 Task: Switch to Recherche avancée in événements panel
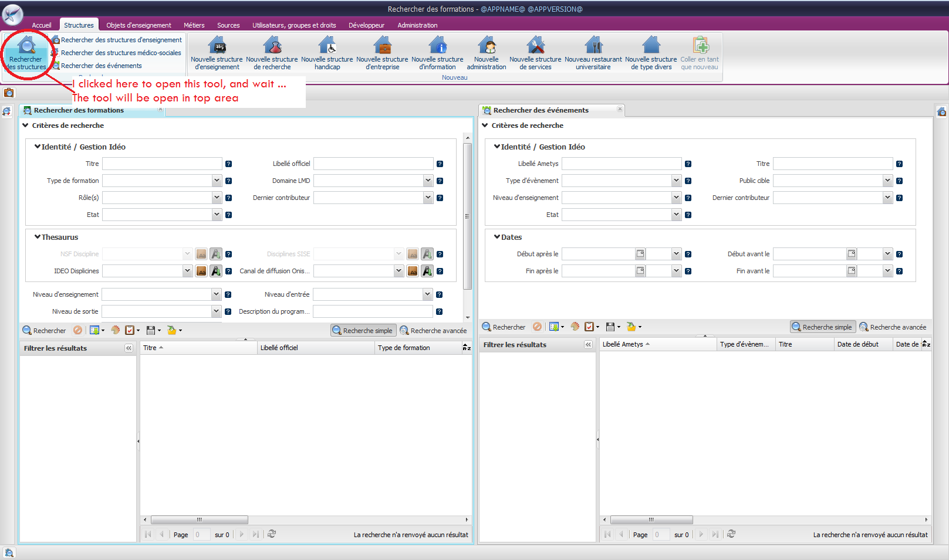click(893, 327)
